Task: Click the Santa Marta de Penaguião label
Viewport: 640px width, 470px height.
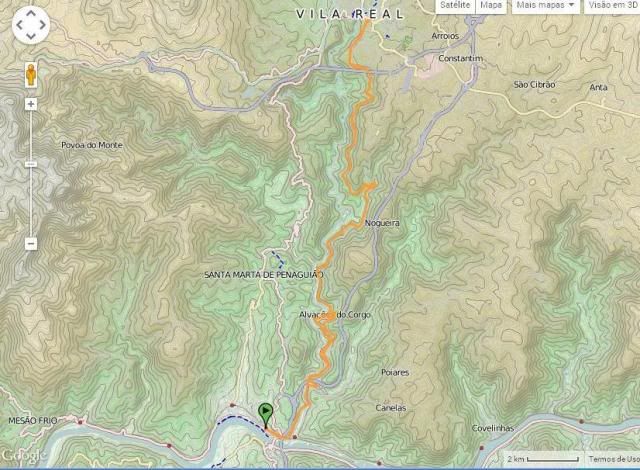Action: coord(264,275)
